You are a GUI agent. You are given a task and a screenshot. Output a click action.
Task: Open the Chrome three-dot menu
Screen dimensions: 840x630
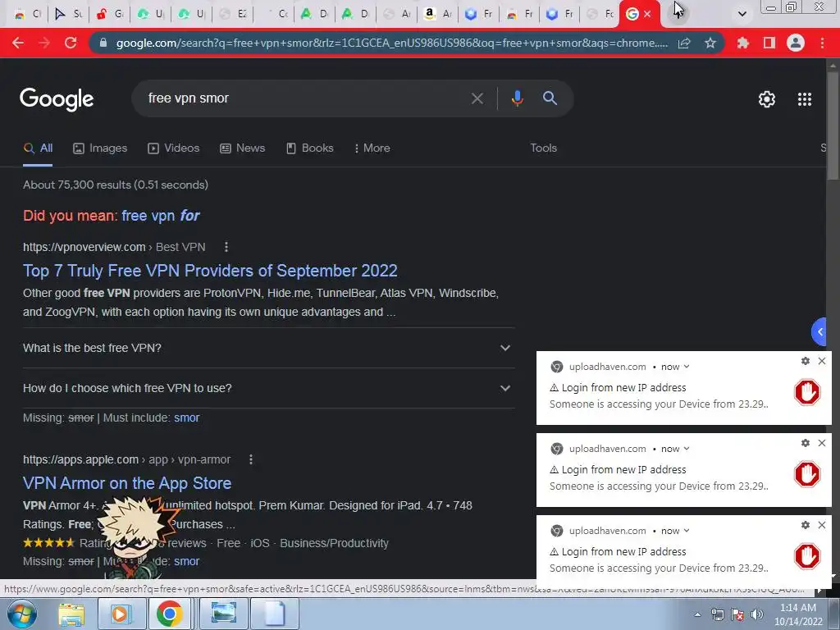[x=822, y=43]
